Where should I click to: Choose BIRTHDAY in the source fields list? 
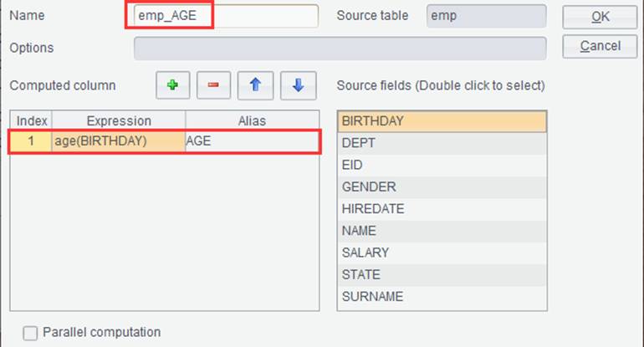(442, 121)
